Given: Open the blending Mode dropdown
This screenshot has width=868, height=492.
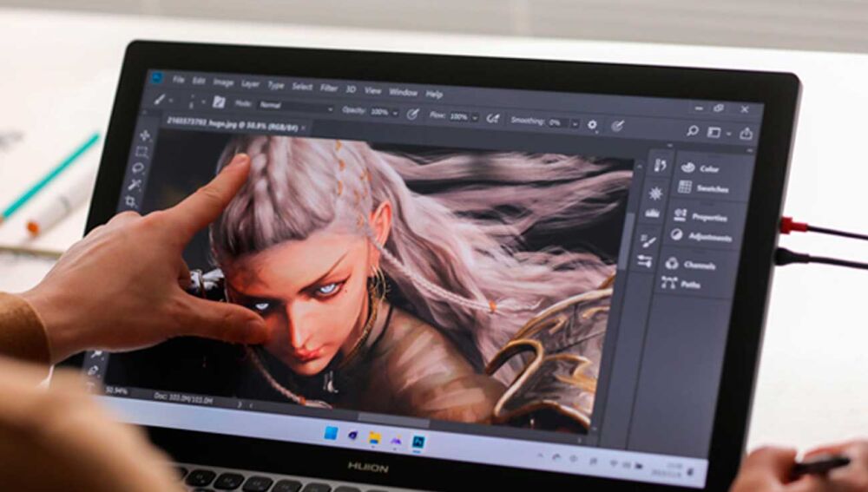Looking at the screenshot, I should tap(295, 108).
